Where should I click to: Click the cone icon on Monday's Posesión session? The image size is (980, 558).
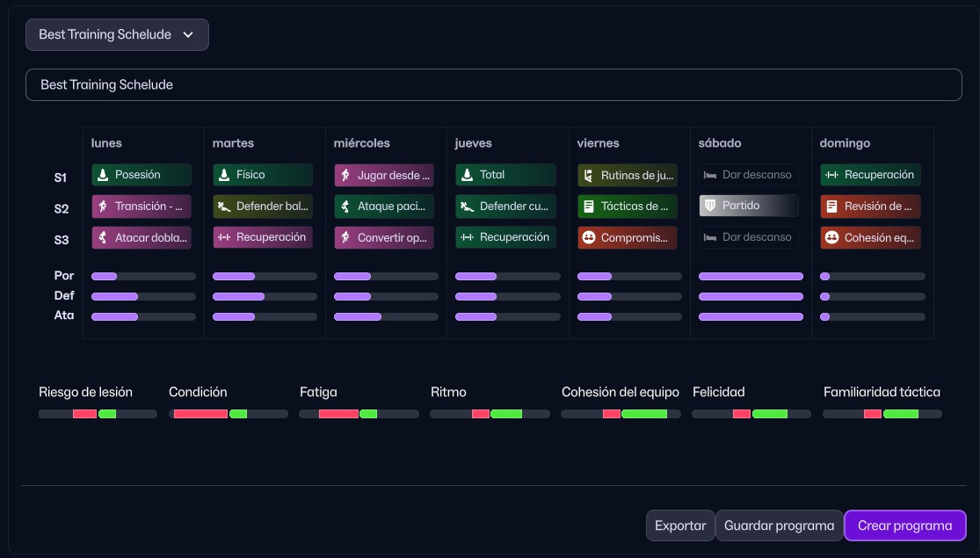pyautogui.click(x=103, y=175)
